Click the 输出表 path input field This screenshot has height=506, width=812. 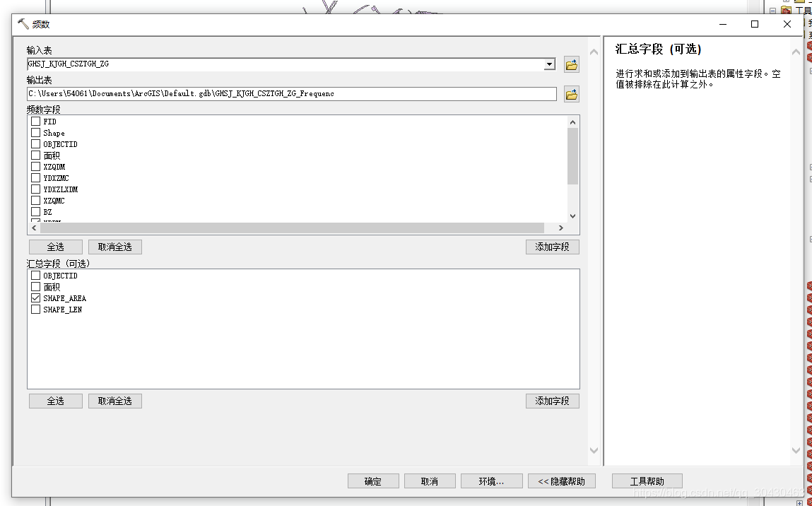(283, 93)
